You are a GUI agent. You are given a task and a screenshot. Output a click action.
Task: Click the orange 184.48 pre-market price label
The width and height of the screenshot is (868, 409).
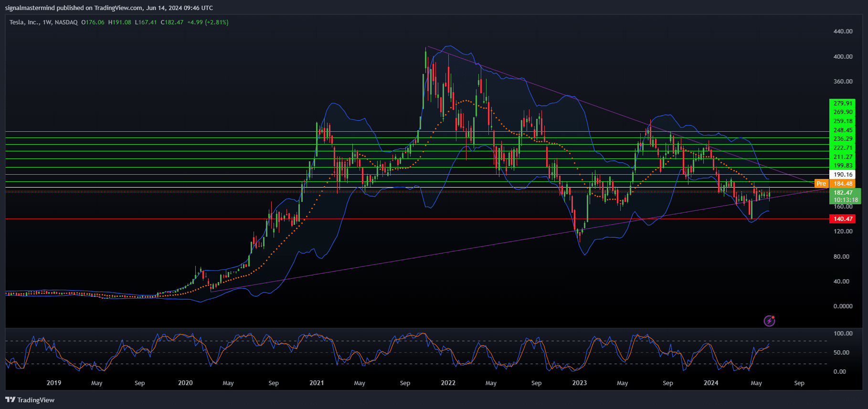coord(843,184)
